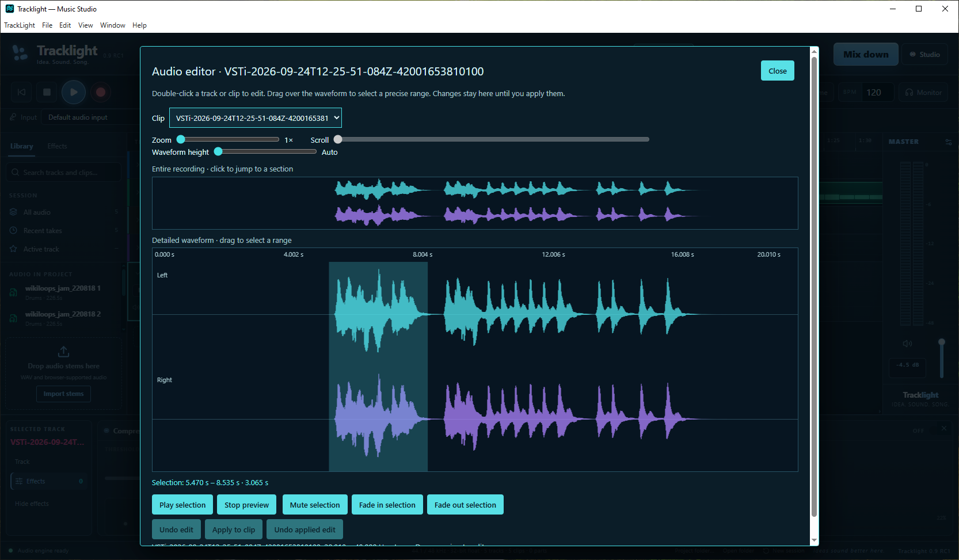The width and height of the screenshot is (959, 560).
Task: Click the Tracklight logo icon
Action: [20, 54]
